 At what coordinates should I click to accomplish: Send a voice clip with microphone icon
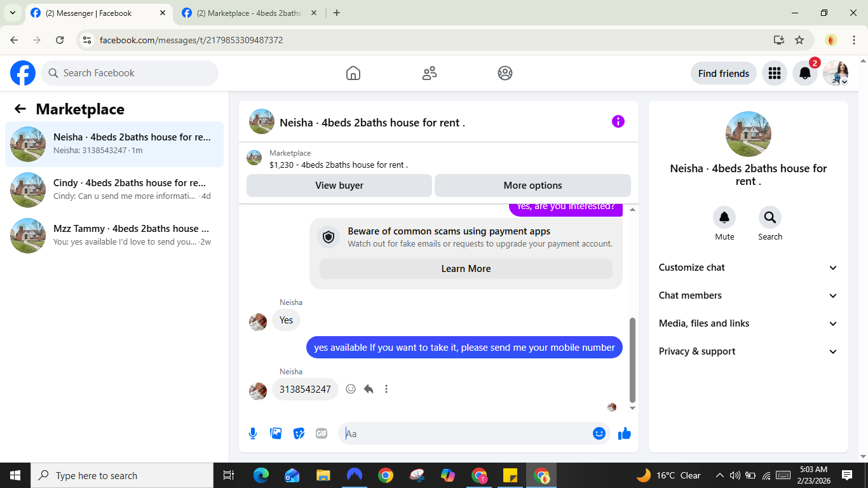click(x=253, y=433)
